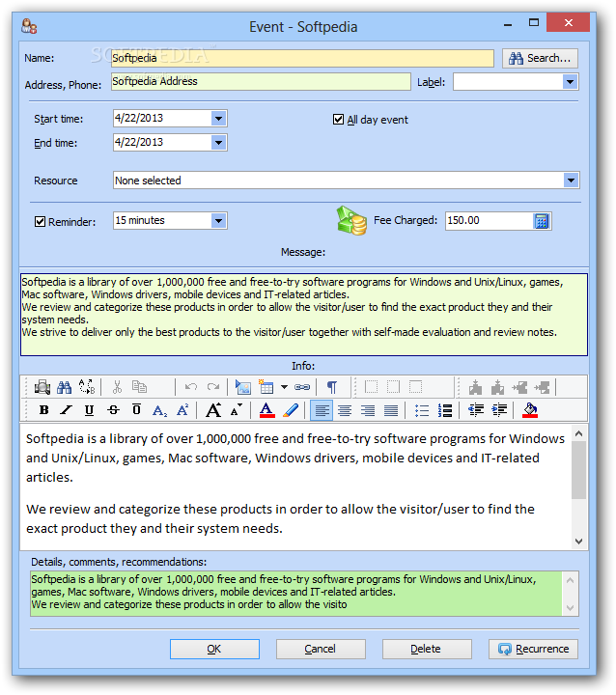Apply underline formatting
The image size is (616, 695).
89,410
